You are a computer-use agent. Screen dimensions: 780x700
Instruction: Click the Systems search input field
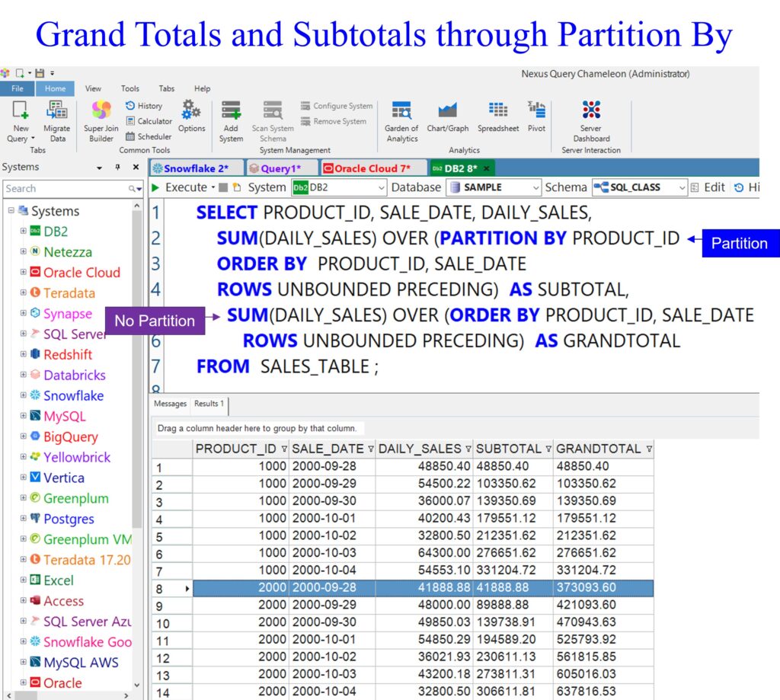[x=65, y=188]
